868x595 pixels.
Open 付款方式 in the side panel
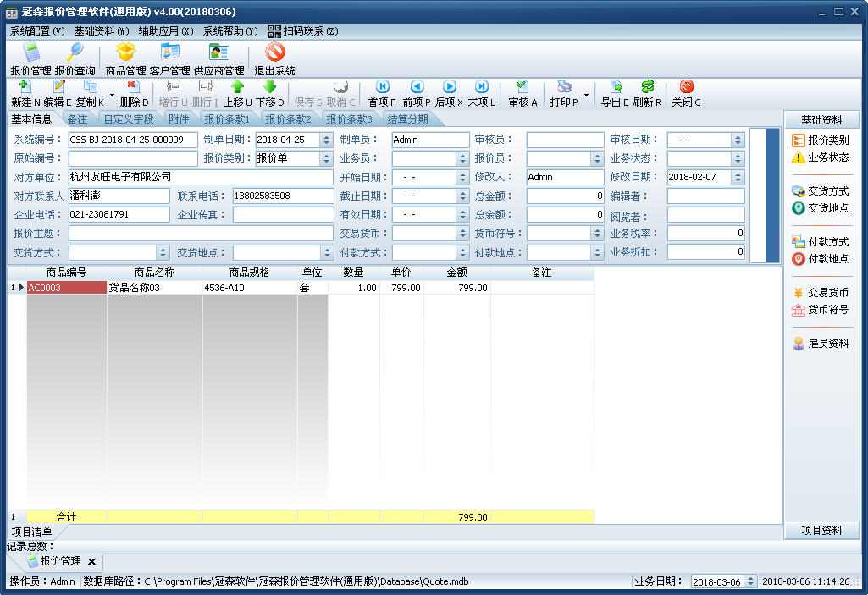click(x=821, y=242)
